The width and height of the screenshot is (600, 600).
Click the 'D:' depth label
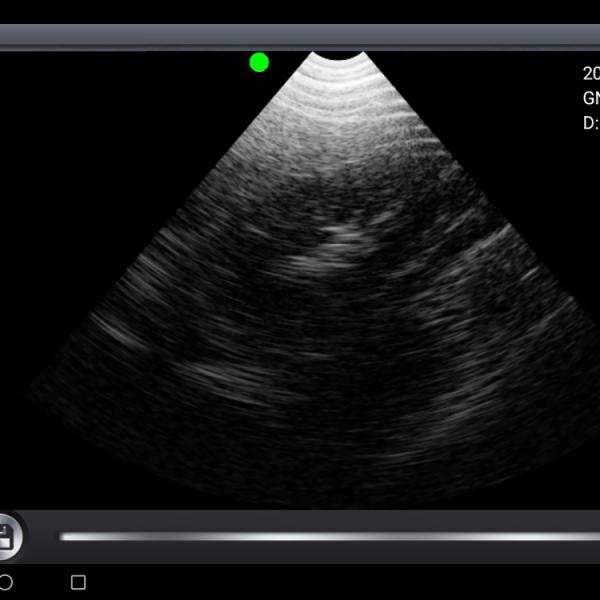coord(590,123)
